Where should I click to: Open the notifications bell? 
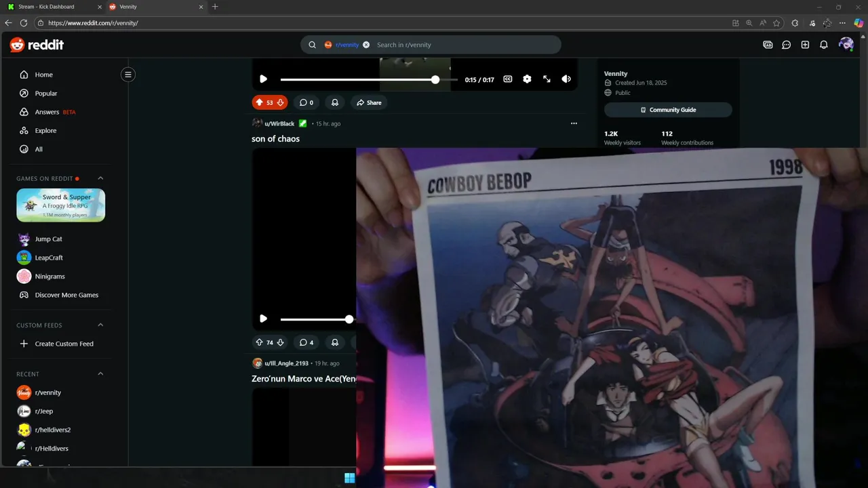point(823,45)
